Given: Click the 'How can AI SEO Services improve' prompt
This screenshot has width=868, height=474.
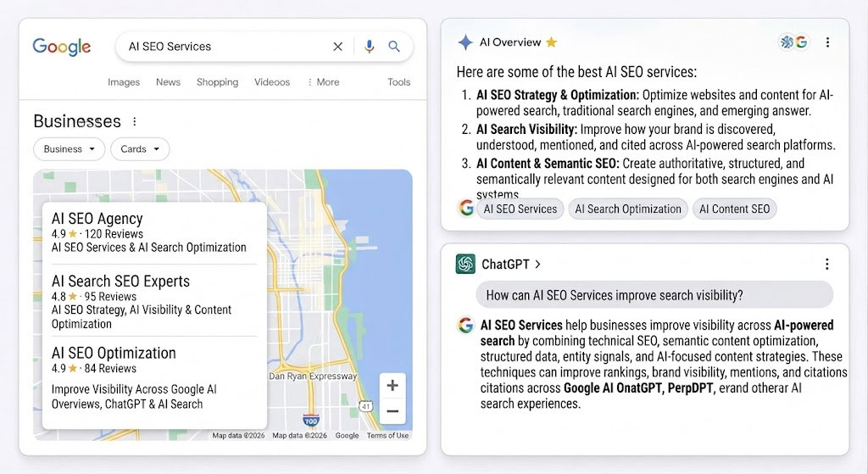Looking at the screenshot, I should coord(654,294).
